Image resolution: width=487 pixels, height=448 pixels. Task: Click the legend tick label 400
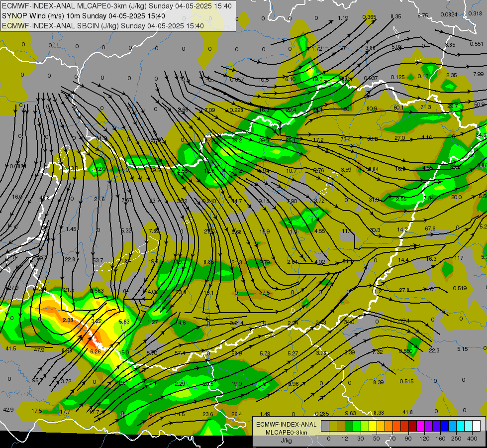point(472,439)
